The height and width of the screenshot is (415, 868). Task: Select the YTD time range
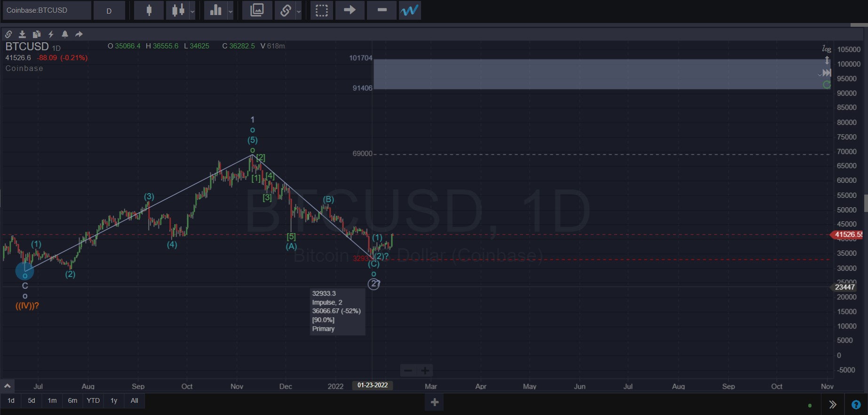click(x=93, y=400)
